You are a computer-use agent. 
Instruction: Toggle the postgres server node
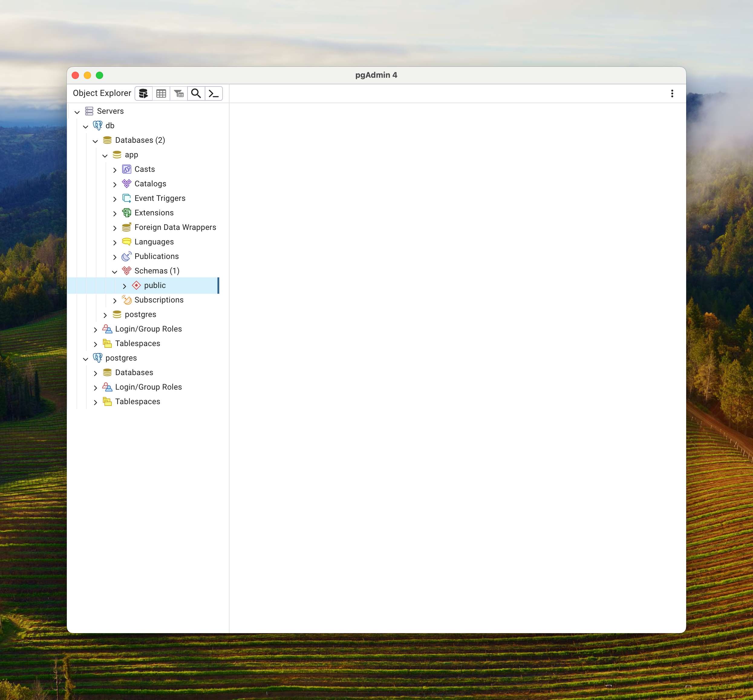86,358
